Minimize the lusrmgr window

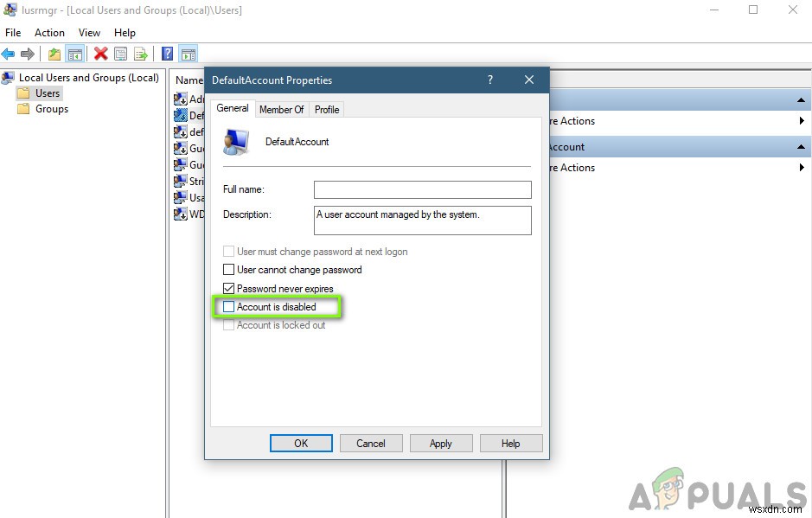(x=714, y=10)
